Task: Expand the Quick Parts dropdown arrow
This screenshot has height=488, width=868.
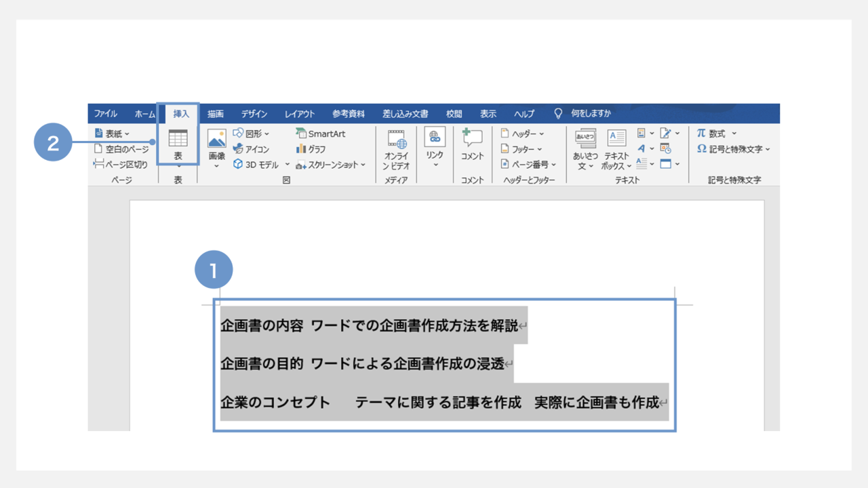Action: [652, 134]
